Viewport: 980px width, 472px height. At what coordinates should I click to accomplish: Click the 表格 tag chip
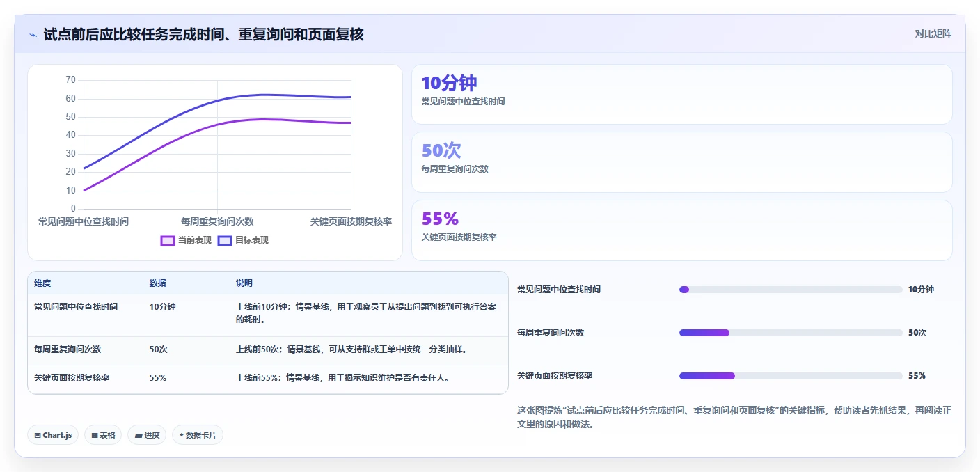[103, 435]
